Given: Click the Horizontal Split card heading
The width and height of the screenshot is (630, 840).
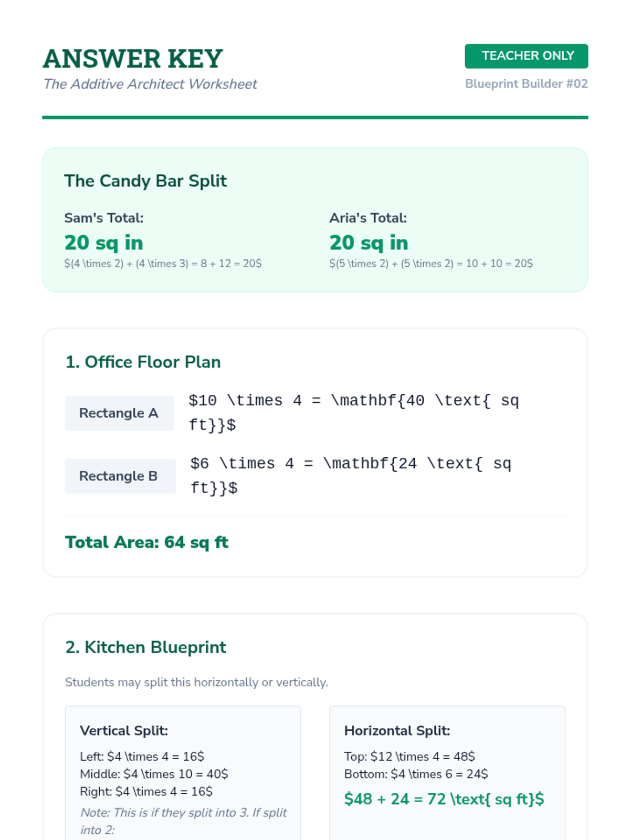Looking at the screenshot, I should [397, 731].
